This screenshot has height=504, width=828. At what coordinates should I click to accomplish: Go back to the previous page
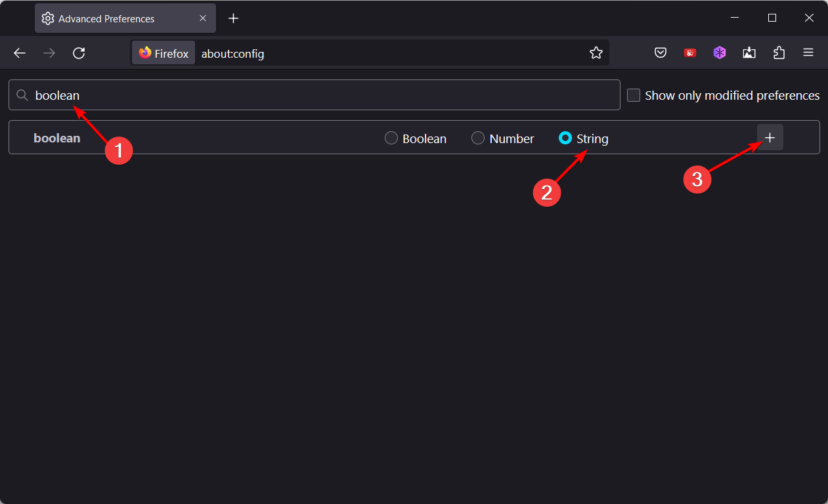pos(20,53)
